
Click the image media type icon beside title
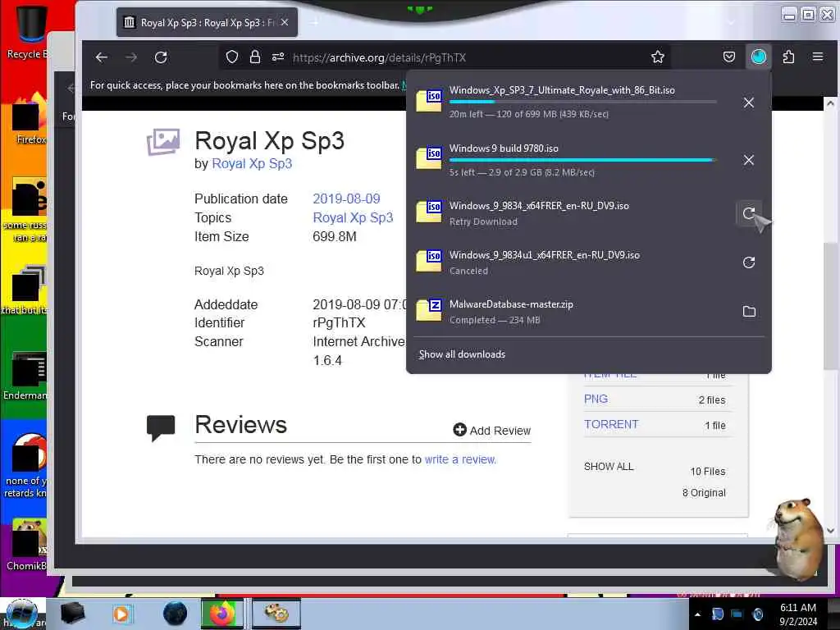163,142
